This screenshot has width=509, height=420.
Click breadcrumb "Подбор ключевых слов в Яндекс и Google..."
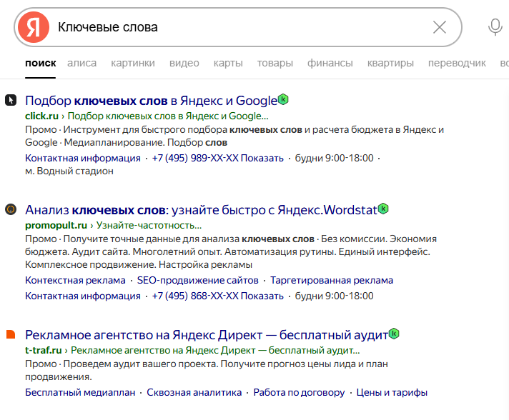[168, 116]
